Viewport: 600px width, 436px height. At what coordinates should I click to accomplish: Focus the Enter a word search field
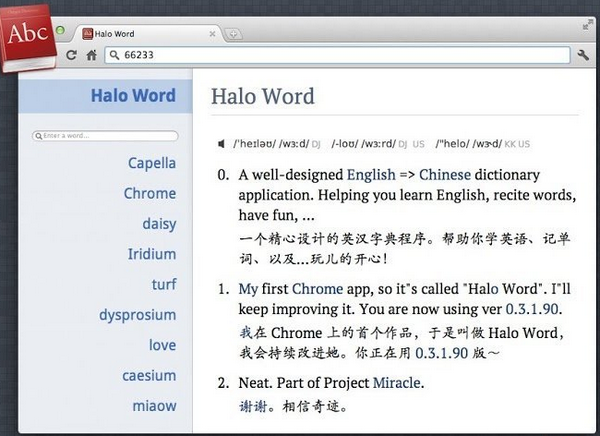click(x=105, y=136)
